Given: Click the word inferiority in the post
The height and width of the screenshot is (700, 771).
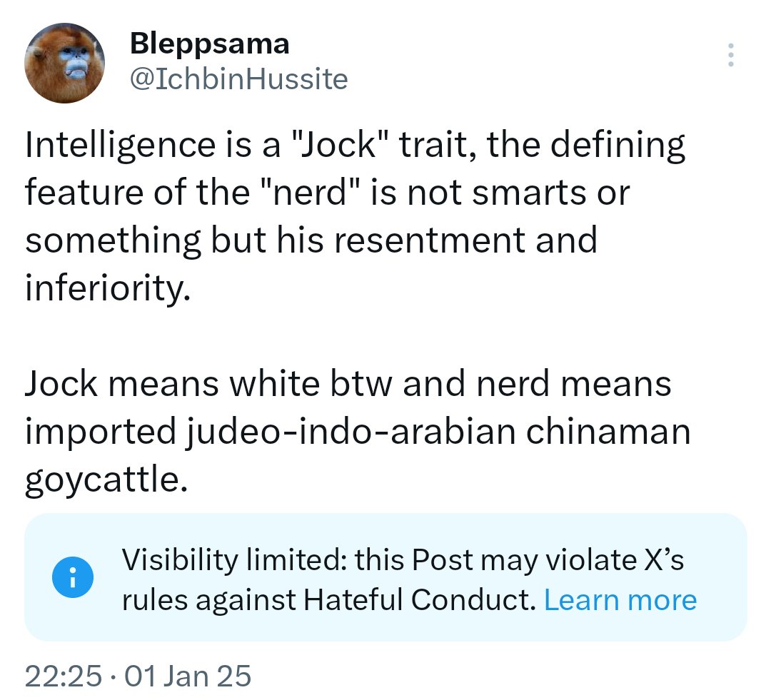Looking at the screenshot, I should pos(107,288).
